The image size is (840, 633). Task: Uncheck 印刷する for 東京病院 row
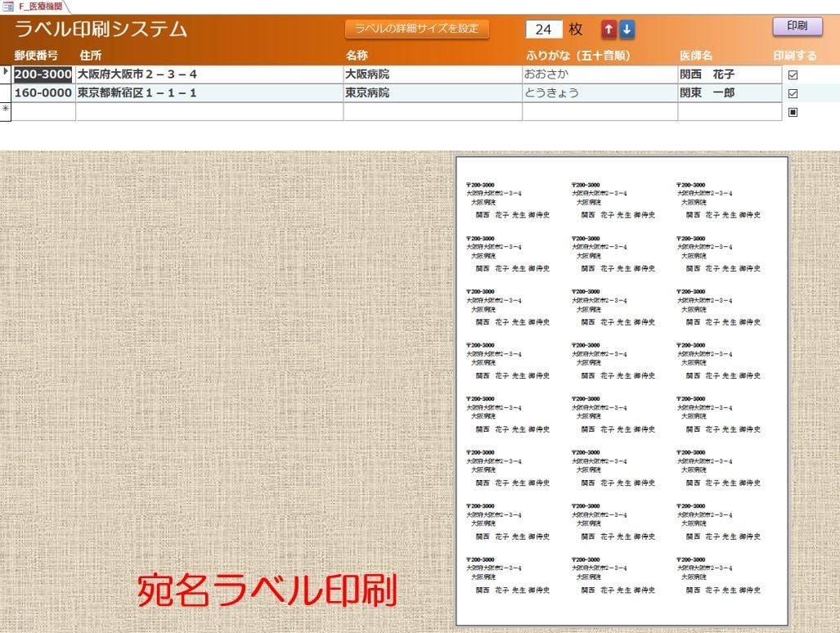pos(793,94)
